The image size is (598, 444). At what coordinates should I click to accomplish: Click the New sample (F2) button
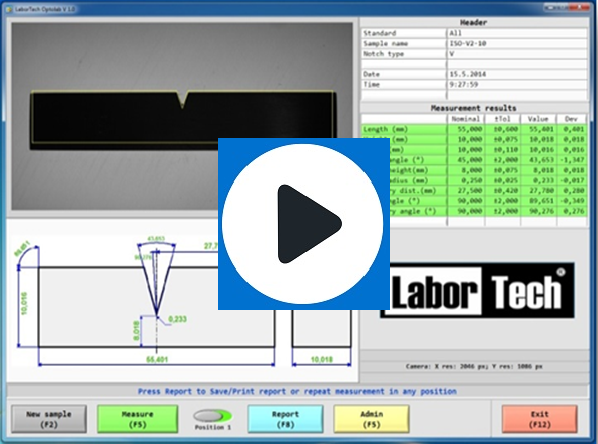click(x=49, y=419)
